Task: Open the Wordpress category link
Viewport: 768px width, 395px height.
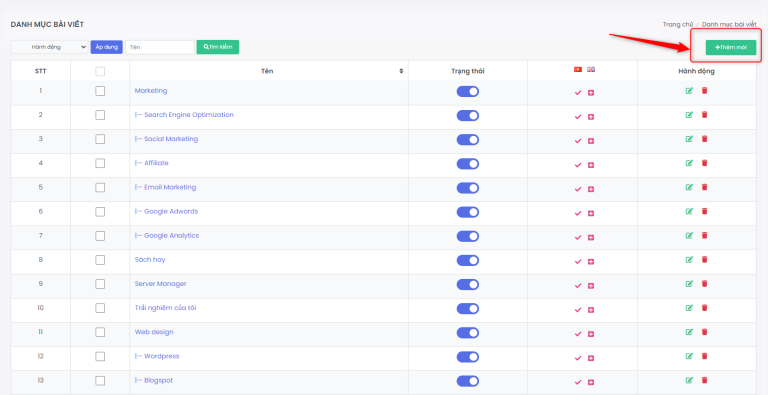Action: pyautogui.click(x=157, y=356)
